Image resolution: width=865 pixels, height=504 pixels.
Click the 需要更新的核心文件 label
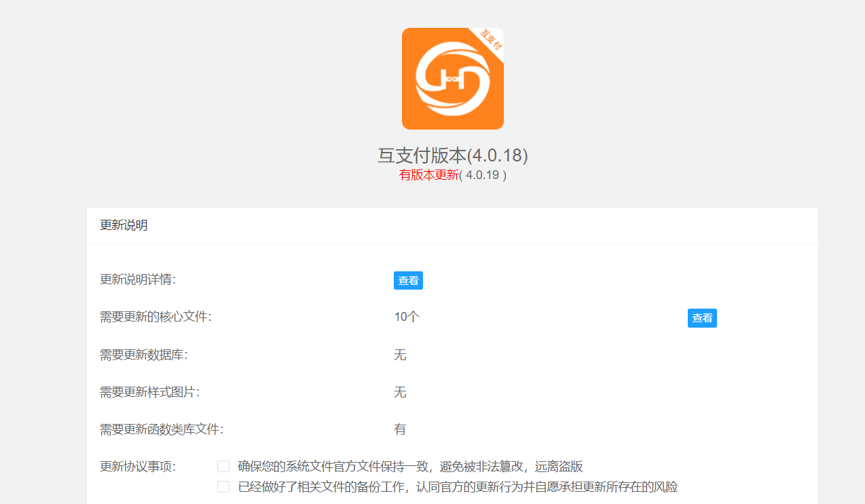pyautogui.click(x=155, y=317)
